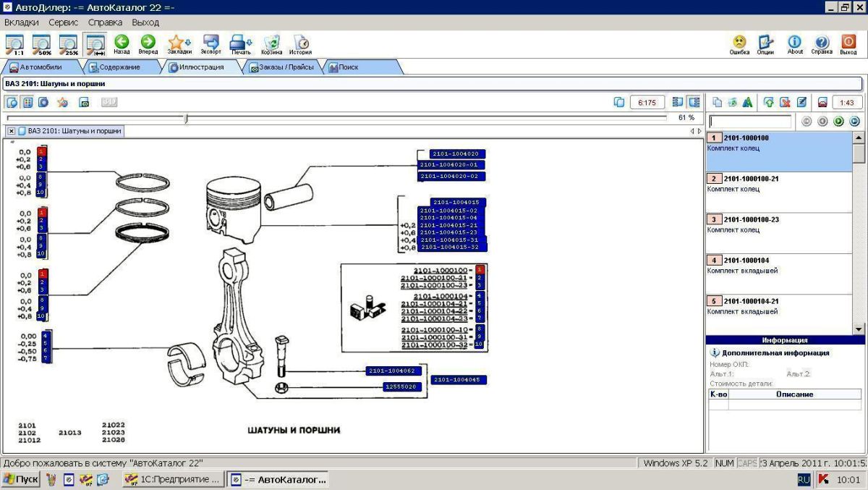Click the blue last search result button
Image resolution: width=868 pixels, height=490 pixels.
click(x=854, y=122)
